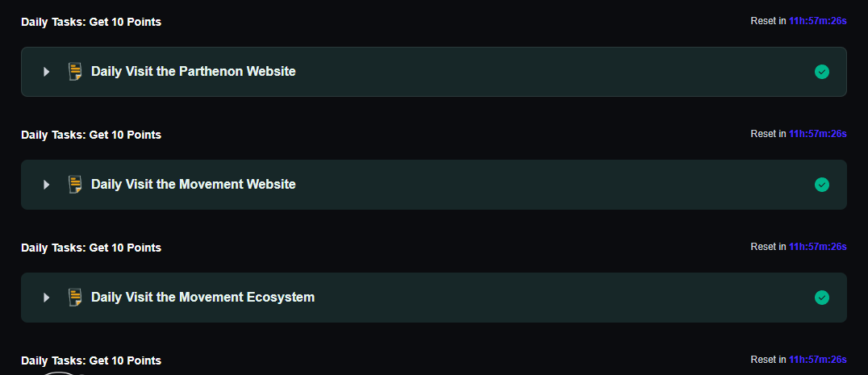Click the Daily Tasks heading above Movement Ecosystem task
The height and width of the screenshot is (375, 868).
[x=91, y=248]
